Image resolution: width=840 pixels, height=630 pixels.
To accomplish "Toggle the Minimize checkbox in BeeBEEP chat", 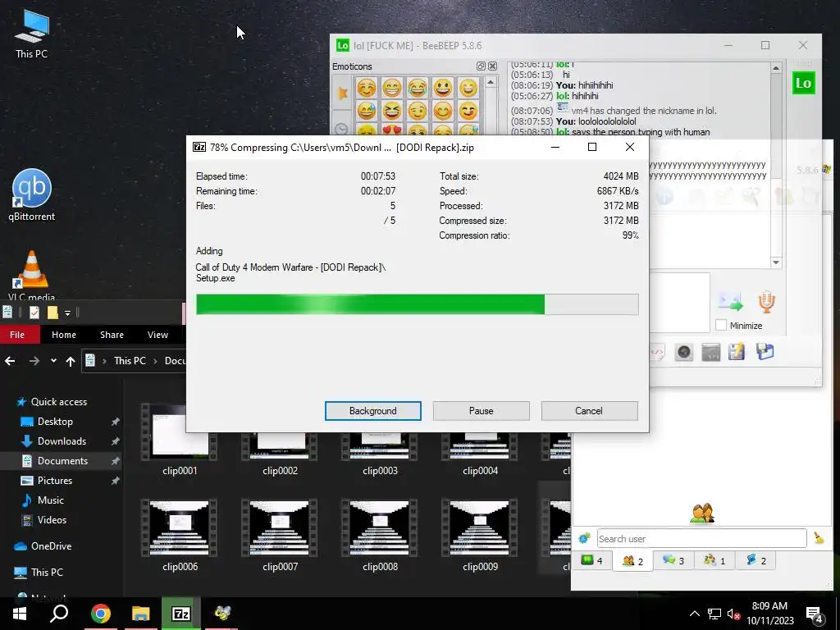I will pos(721,325).
